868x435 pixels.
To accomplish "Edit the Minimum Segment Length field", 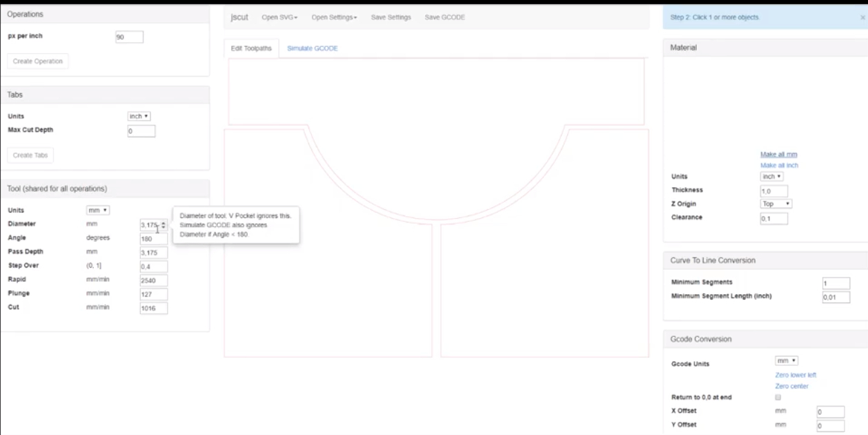I will [836, 297].
